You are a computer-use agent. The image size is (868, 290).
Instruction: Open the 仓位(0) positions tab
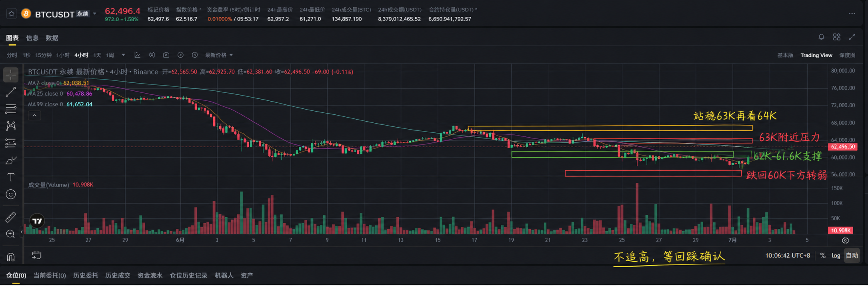click(x=16, y=276)
